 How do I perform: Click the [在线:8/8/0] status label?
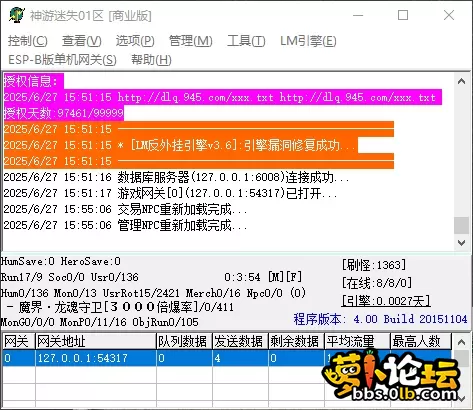click(377, 283)
